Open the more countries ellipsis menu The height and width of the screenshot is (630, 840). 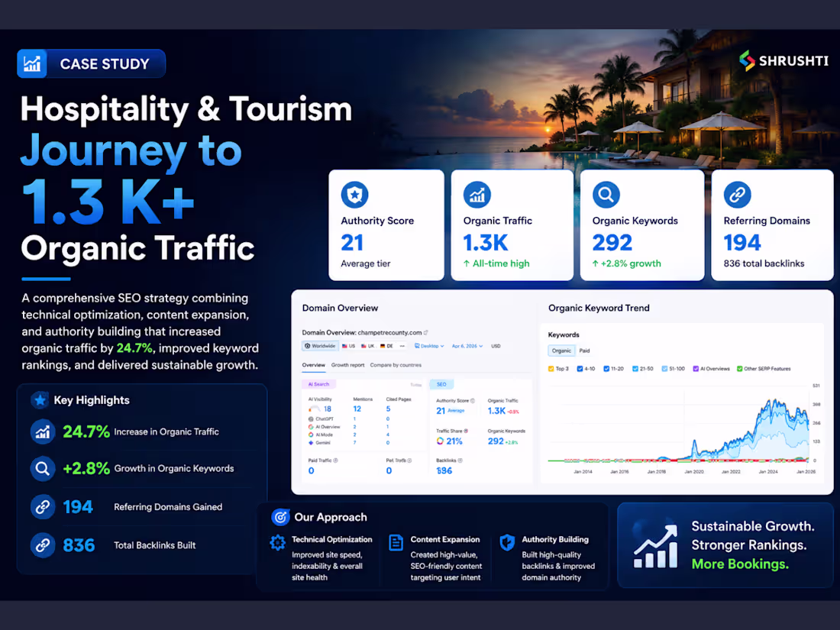point(402,346)
